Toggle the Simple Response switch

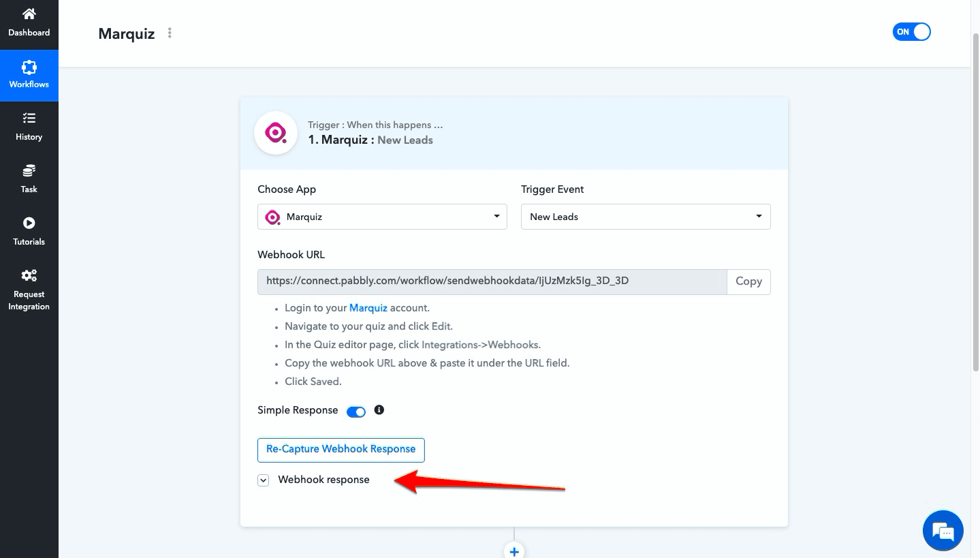[x=356, y=412]
